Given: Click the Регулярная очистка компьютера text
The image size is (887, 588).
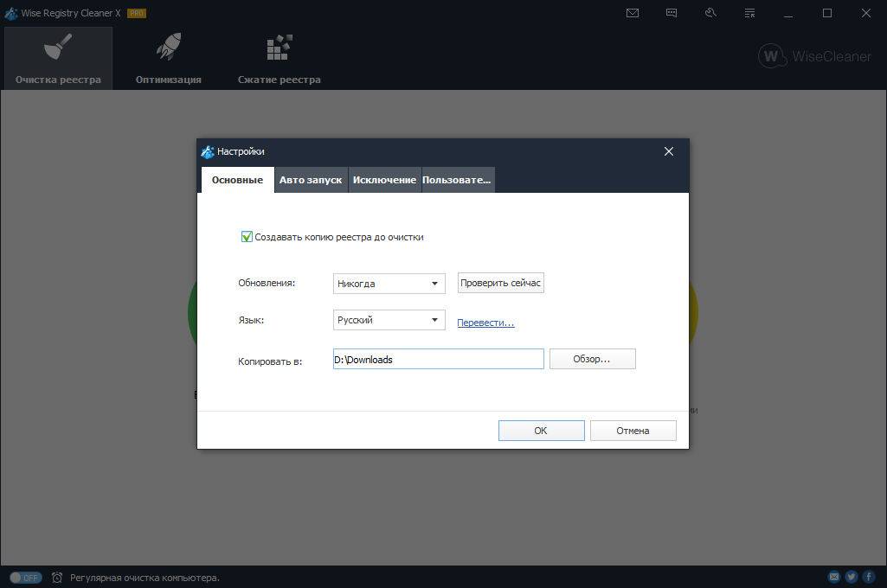Looking at the screenshot, I should (x=145, y=578).
